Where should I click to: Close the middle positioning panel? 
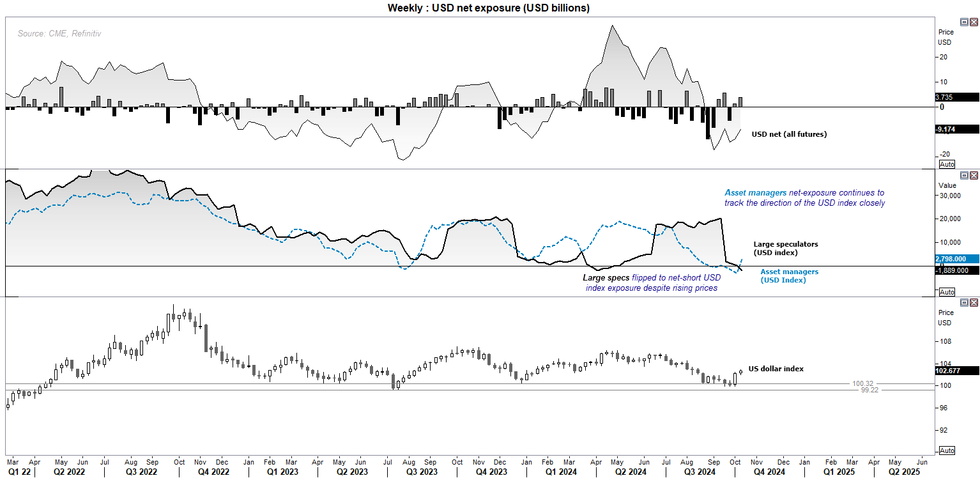coord(973,174)
